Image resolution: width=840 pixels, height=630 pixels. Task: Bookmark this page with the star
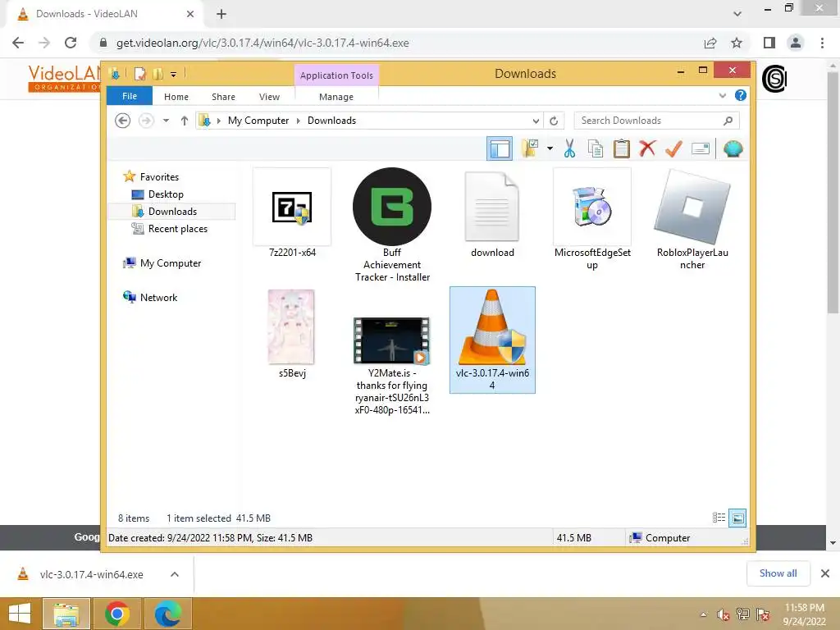pyautogui.click(x=737, y=43)
